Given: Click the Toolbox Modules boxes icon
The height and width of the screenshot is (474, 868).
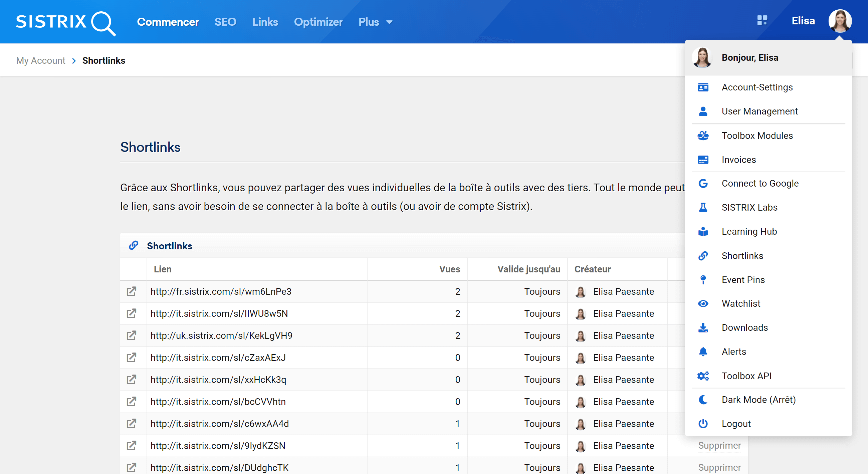Looking at the screenshot, I should pyautogui.click(x=703, y=136).
